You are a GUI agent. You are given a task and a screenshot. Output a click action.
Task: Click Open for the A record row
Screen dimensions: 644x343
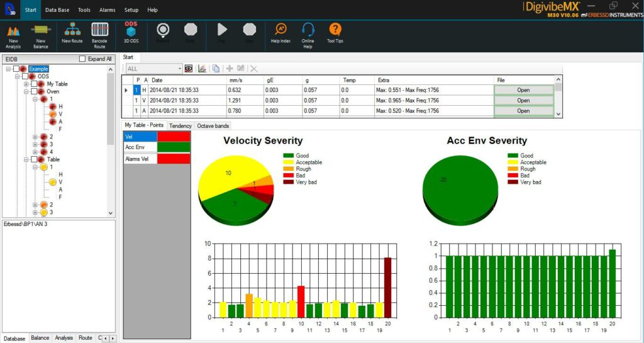pos(523,111)
